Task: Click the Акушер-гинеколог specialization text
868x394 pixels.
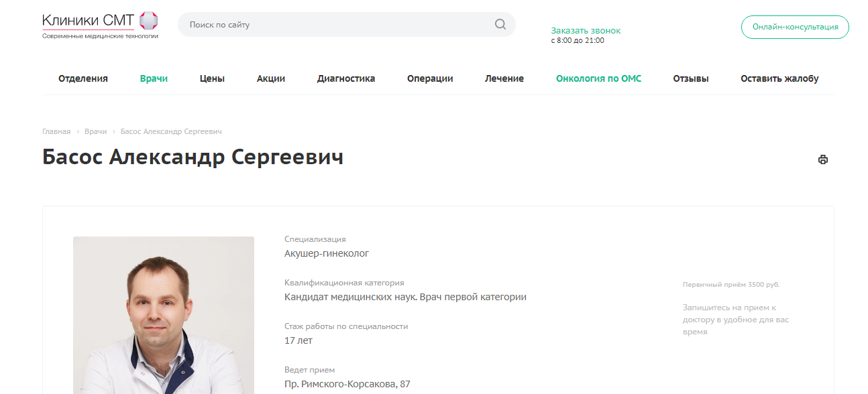Action: tap(327, 253)
